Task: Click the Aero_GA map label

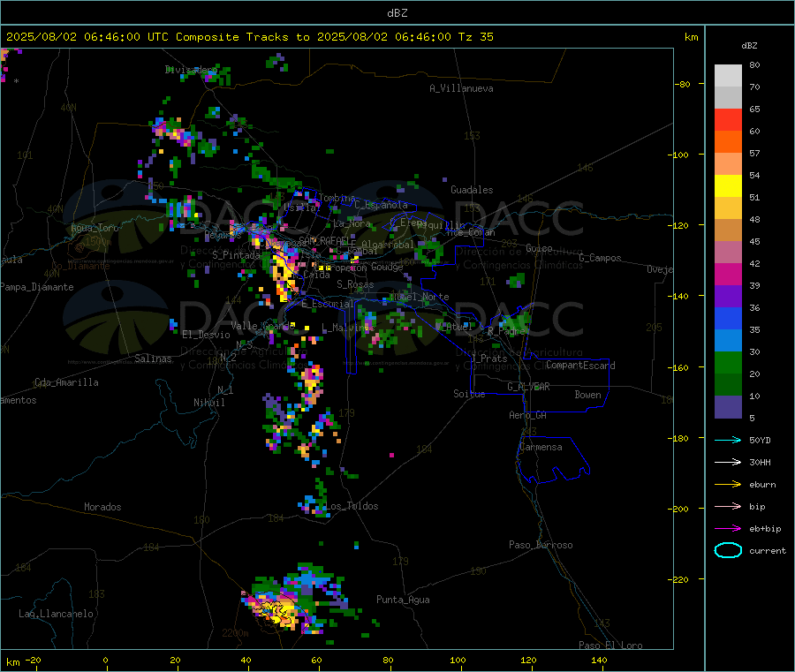Action: click(x=528, y=416)
